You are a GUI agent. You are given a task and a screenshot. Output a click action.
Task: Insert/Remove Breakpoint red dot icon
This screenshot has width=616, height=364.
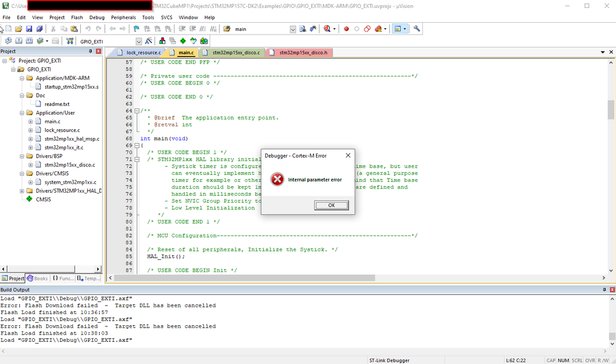(x=346, y=29)
